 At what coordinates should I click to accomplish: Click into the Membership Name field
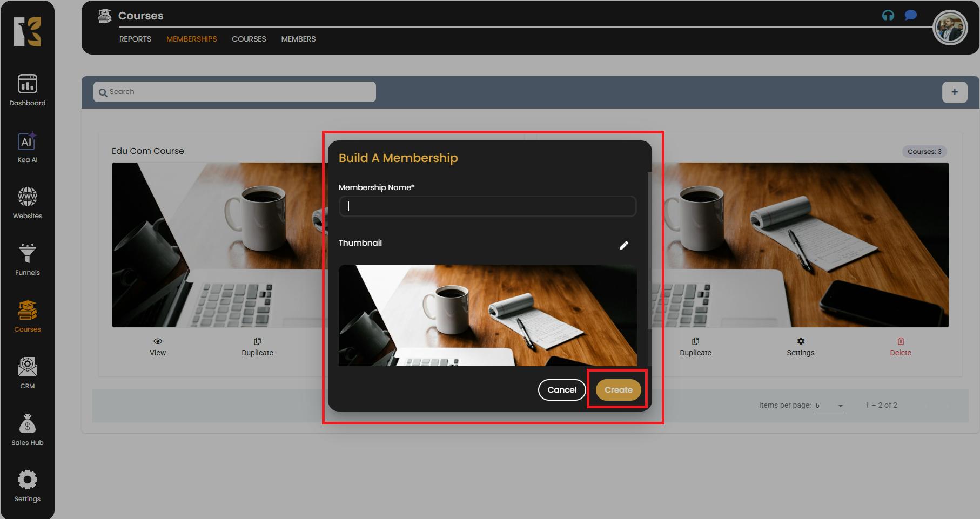pos(487,206)
